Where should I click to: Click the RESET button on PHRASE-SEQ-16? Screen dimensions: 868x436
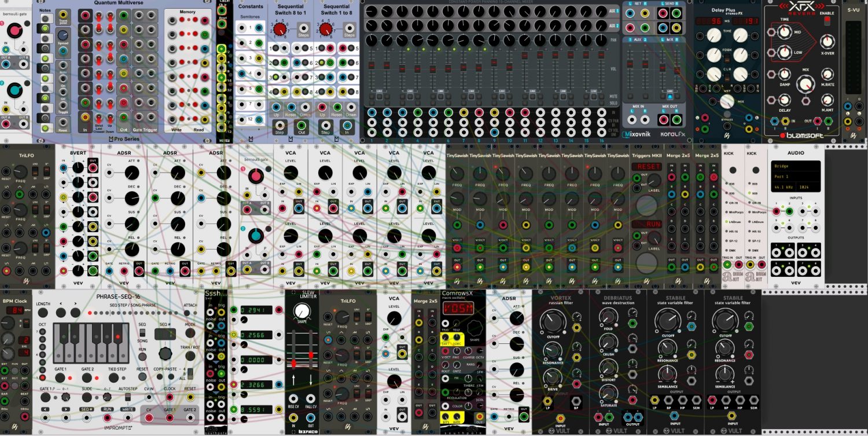pyautogui.click(x=142, y=378)
